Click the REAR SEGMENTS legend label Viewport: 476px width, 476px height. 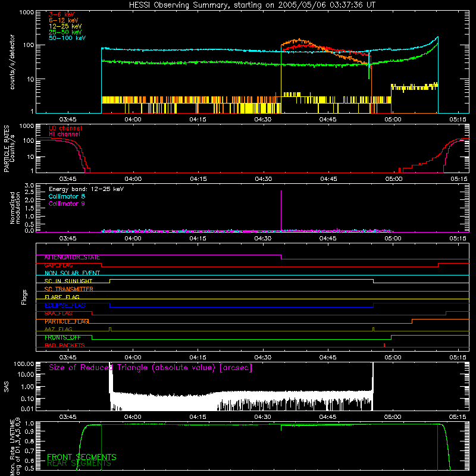[79, 464]
